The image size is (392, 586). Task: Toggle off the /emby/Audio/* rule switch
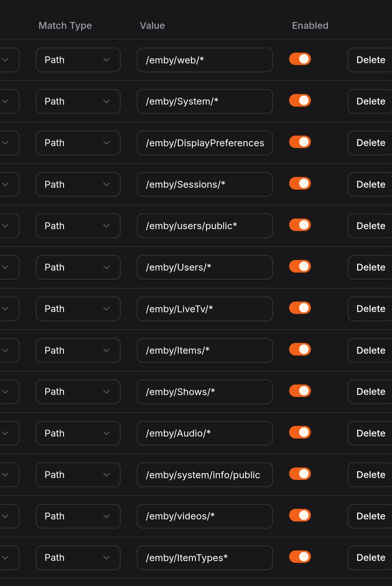click(300, 432)
